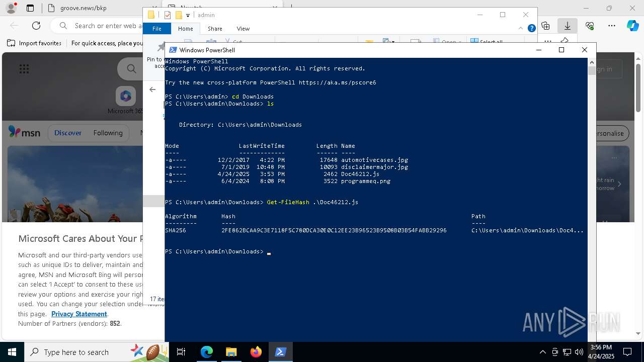Open Firefox from taskbar
The height and width of the screenshot is (362, 644).
point(256,352)
